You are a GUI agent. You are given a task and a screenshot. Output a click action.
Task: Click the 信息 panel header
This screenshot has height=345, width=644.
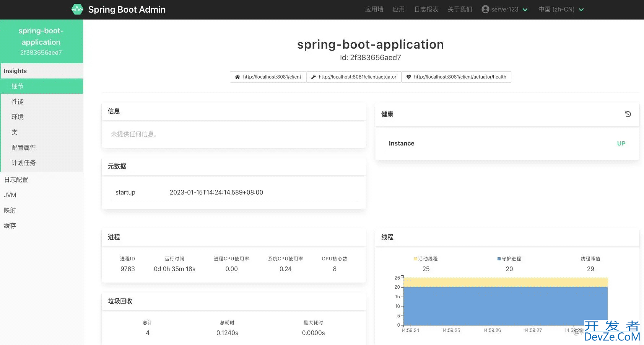234,111
